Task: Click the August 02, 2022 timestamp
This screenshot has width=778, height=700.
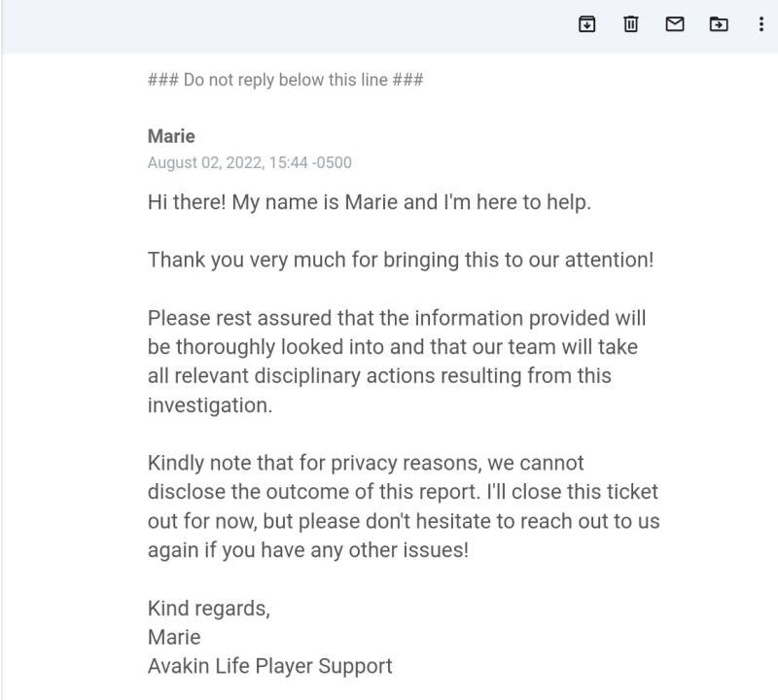Action: (x=249, y=162)
